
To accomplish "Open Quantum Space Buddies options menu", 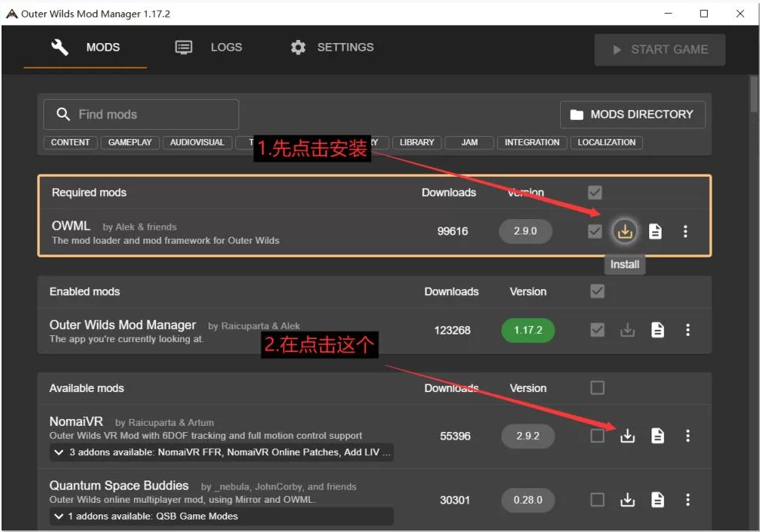I will pos(688,500).
